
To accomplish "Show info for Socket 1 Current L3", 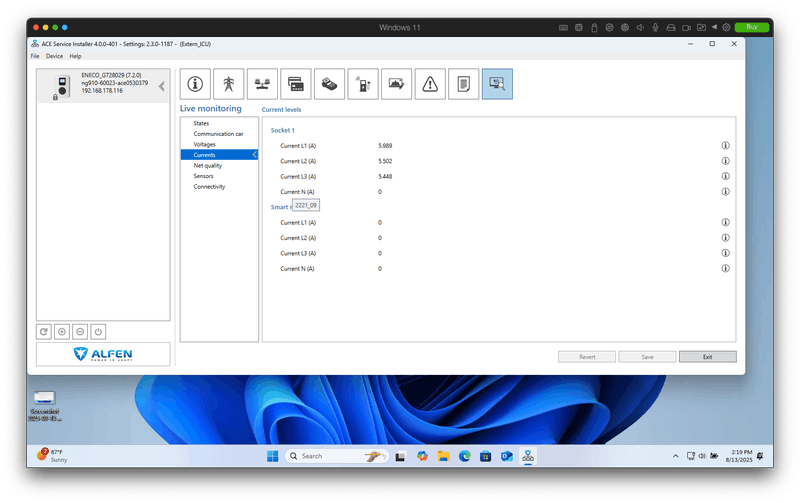I will click(x=725, y=176).
